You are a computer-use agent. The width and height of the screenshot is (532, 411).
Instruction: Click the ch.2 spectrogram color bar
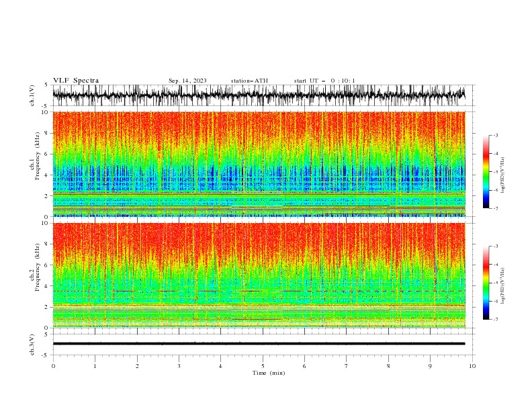tap(486, 283)
